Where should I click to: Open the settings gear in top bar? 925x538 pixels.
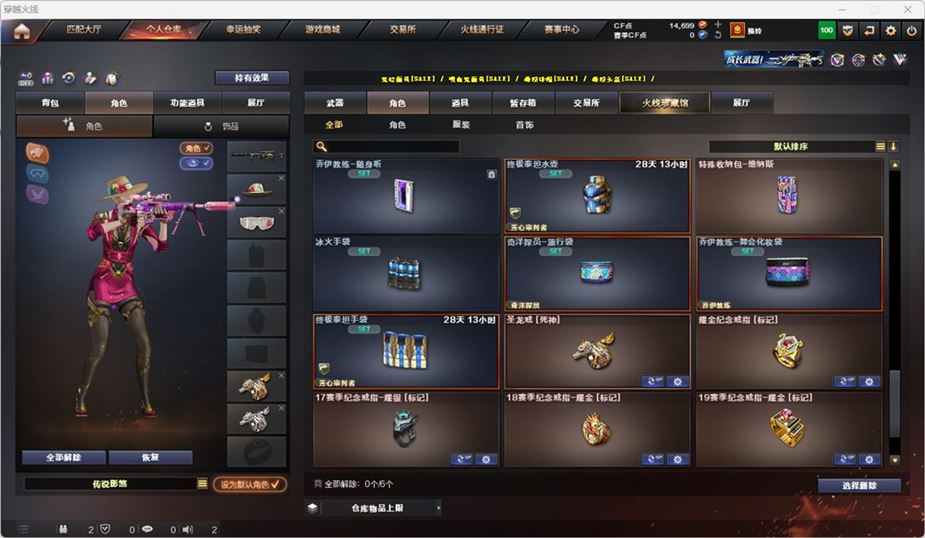click(x=890, y=31)
